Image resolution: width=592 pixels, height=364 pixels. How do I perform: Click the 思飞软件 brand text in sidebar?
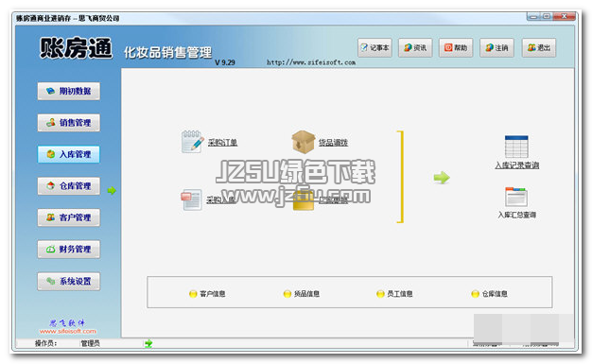point(67,322)
